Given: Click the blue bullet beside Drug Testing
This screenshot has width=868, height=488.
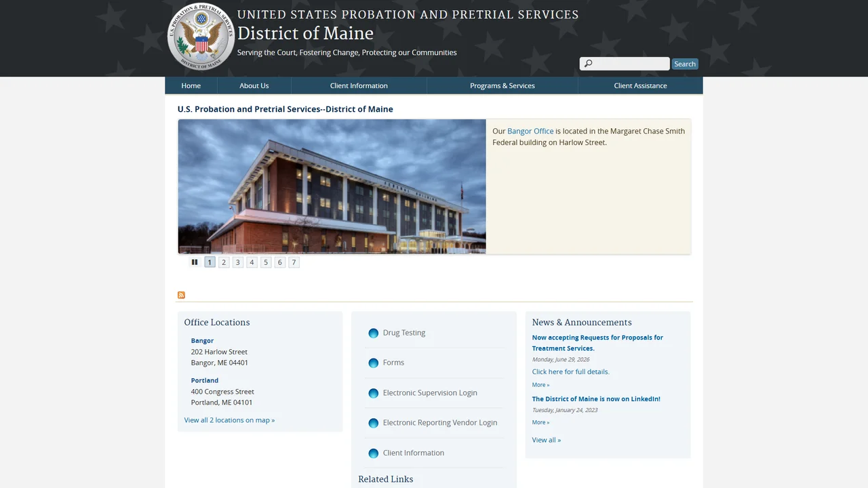Looking at the screenshot, I should coord(373,333).
